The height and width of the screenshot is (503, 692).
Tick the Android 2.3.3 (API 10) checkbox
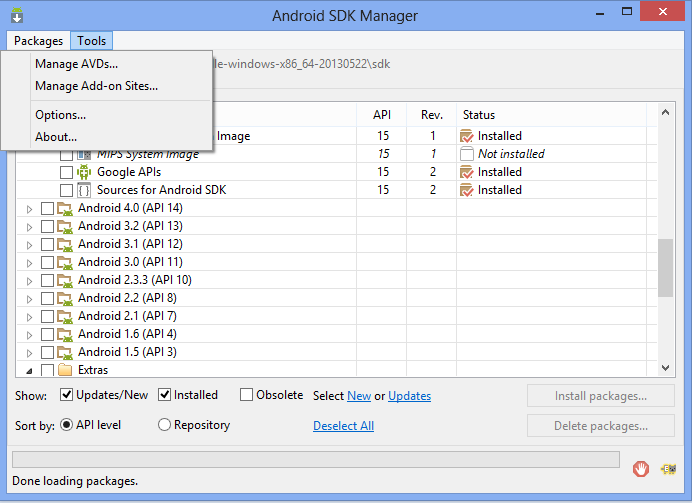coord(47,281)
